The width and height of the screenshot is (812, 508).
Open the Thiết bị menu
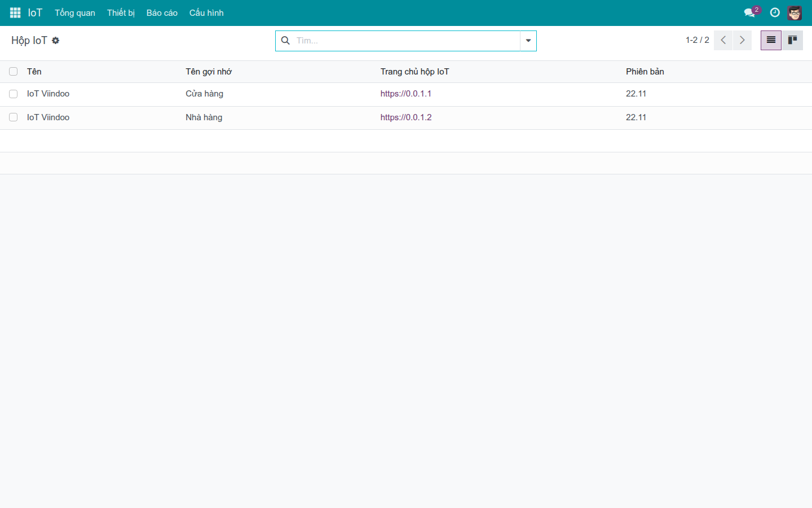click(121, 12)
